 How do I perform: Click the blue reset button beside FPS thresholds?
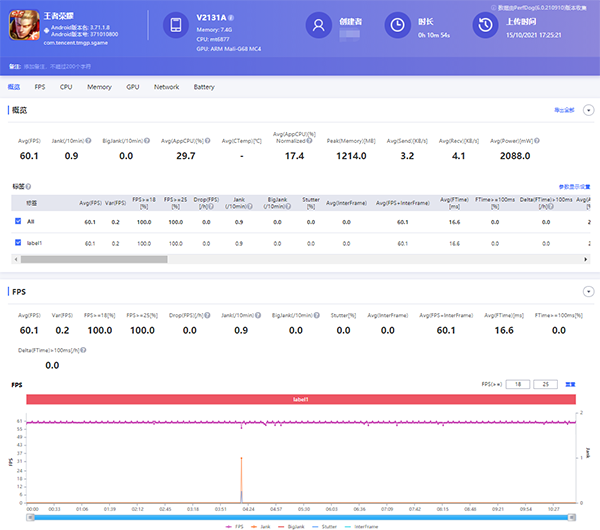[x=571, y=383]
